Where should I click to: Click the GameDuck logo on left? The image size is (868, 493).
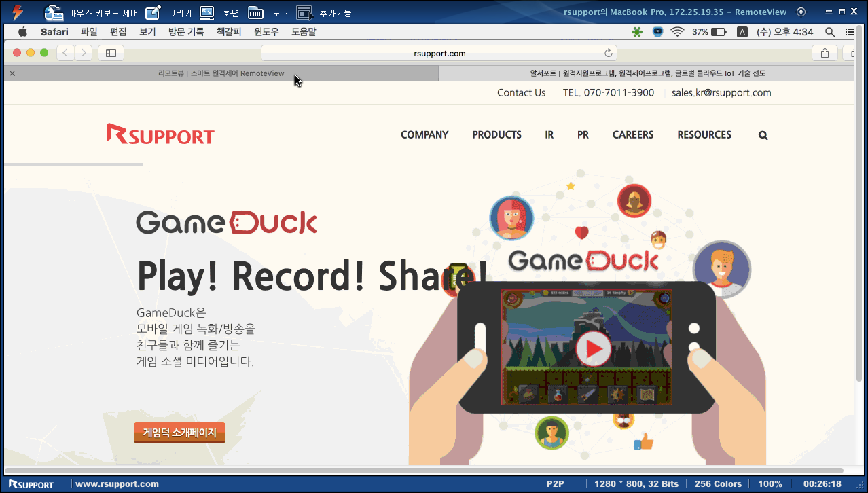click(x=226, y=223)
